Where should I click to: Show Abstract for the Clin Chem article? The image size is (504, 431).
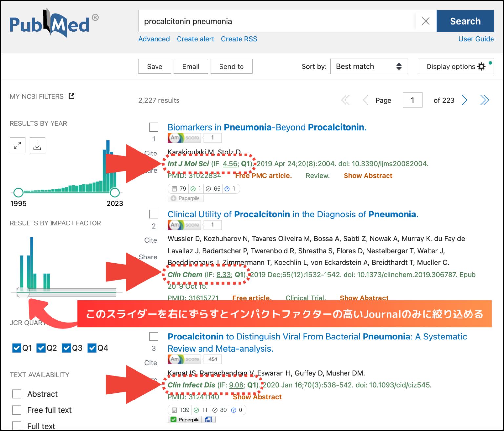point(364,298)
